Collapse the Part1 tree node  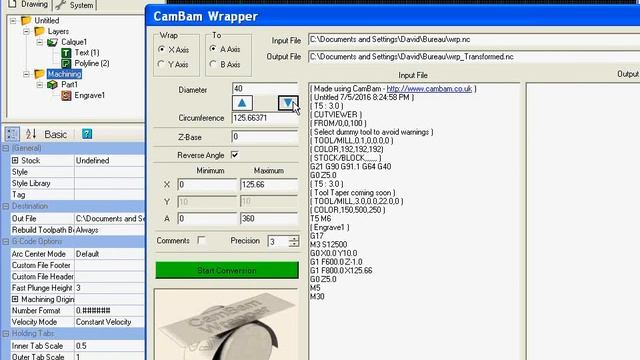[x=40, y=85]
